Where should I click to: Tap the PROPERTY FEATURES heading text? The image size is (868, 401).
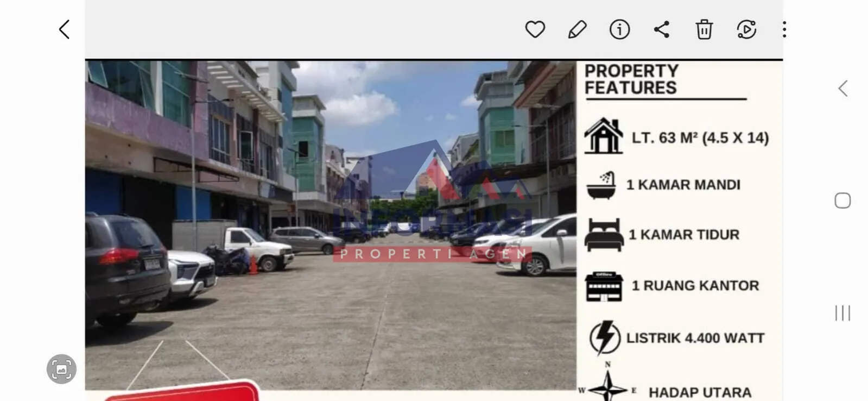click(x=631, y=79)
